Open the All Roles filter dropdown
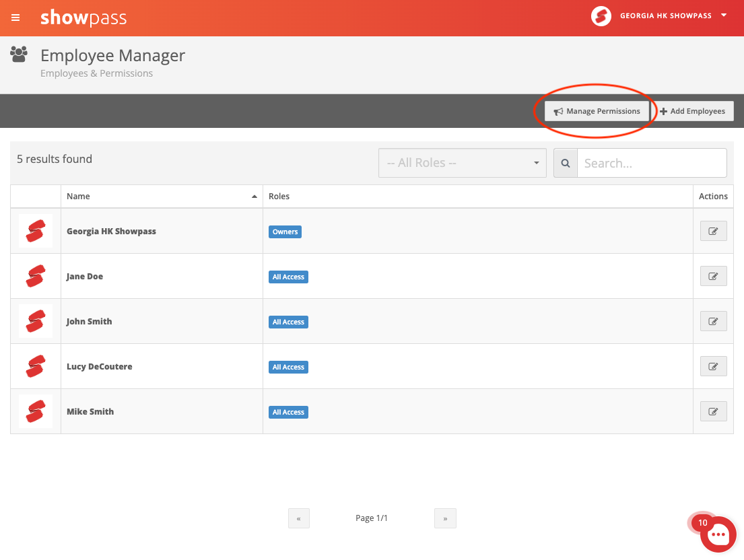Screen dimensions: 744x560 click(462, 163)
